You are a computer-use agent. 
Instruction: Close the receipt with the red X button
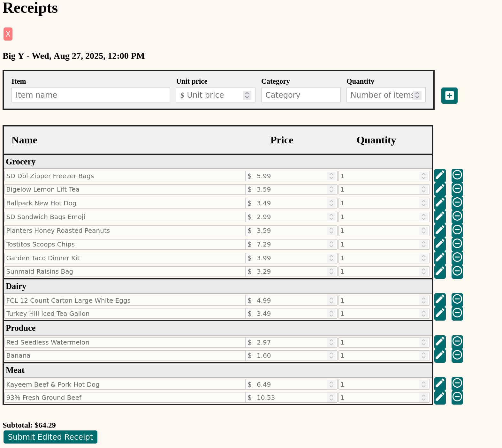click(8, 34)
